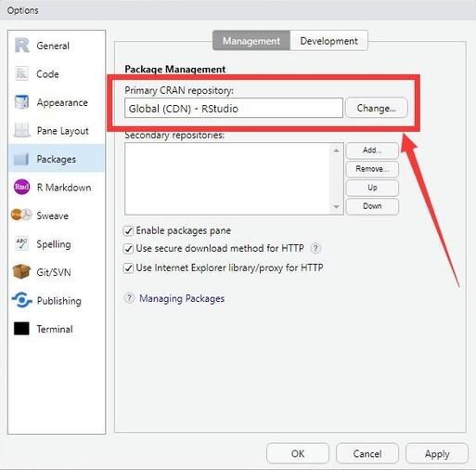476x470 pixels.
Task: Switch to the Management tab
Action: pos(251,41)
